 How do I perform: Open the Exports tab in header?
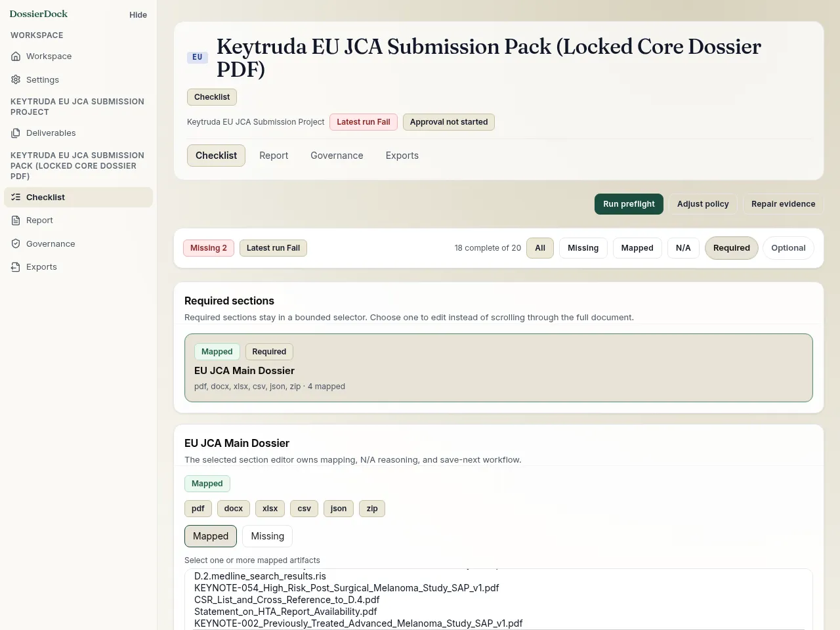(402, 156)
